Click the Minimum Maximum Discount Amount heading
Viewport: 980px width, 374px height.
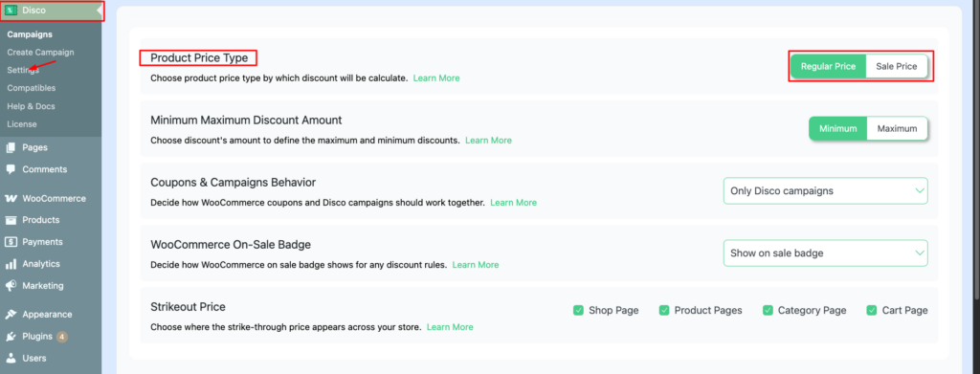[x=246, y=120]
